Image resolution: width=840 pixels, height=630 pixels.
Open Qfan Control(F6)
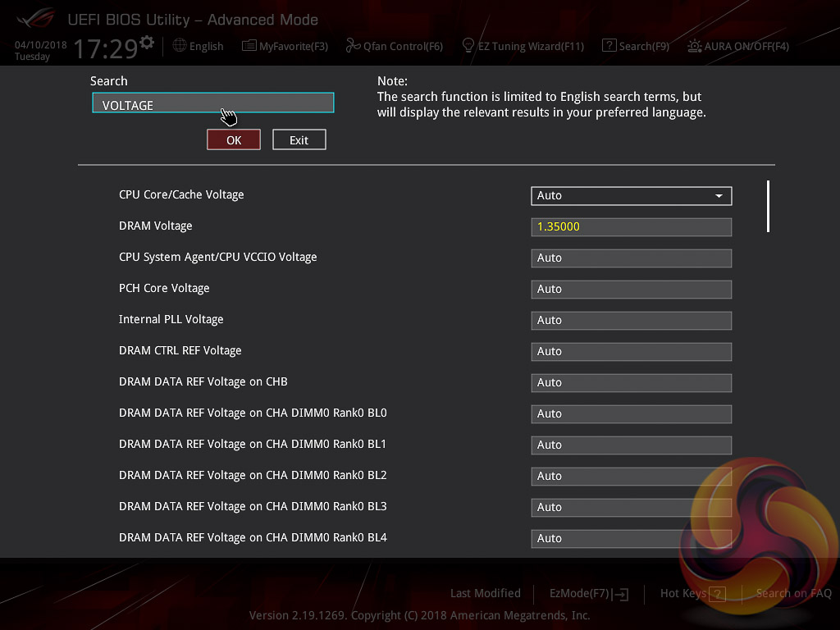(x=403, y=46)
